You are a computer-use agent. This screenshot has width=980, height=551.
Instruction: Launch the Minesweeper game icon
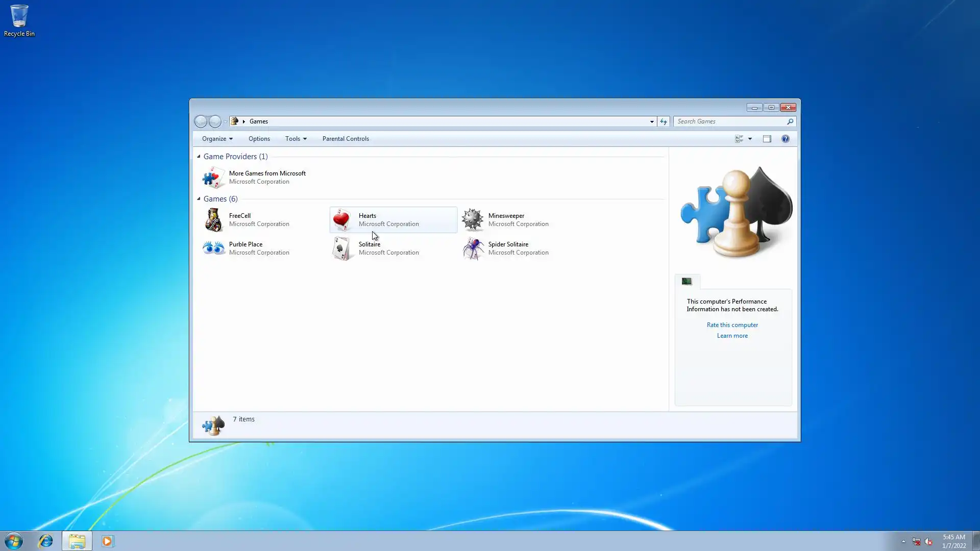click(x=472, y=220)
